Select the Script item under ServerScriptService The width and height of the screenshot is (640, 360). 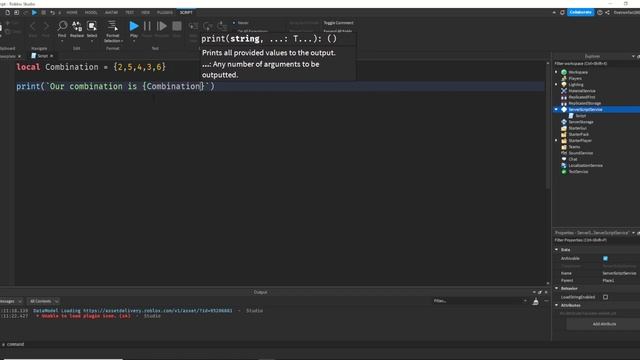click(580, 116)
